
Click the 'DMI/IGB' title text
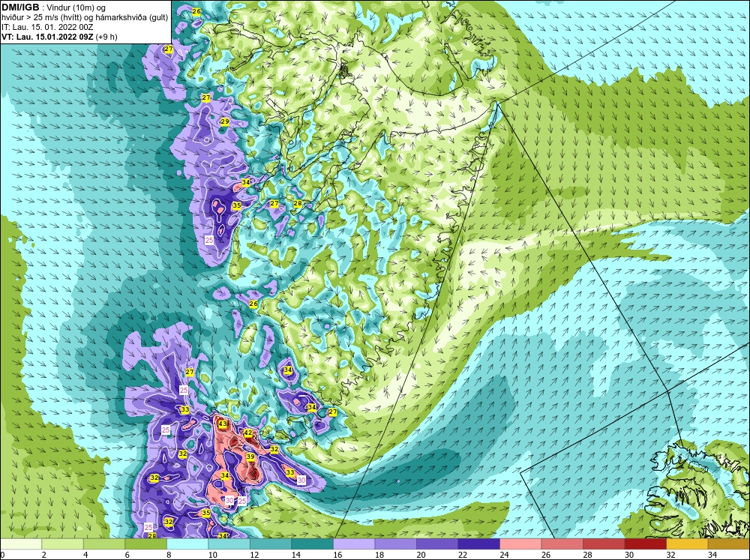point(20,7)
